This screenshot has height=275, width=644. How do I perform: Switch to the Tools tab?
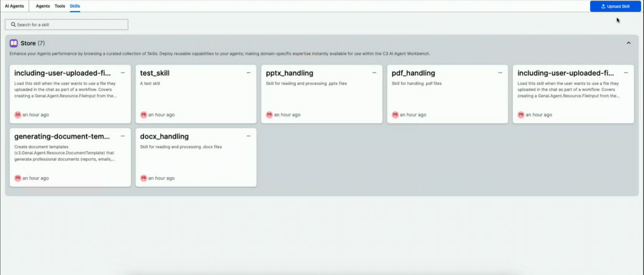pyautogui.click(x=60, y=6)
